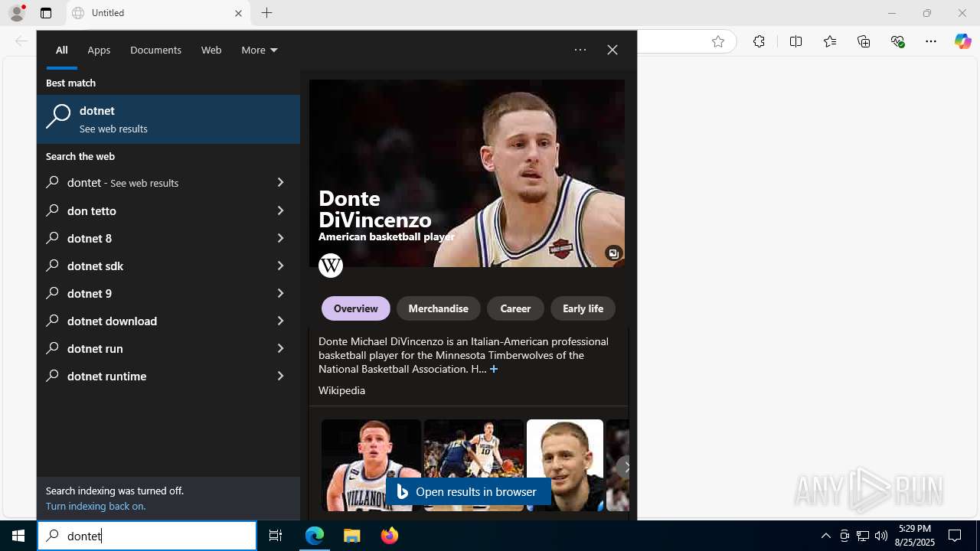Expand 'don tetto' suggestion arrow
This screenshot has height=551, width=980.
click(x=280, y=210)
